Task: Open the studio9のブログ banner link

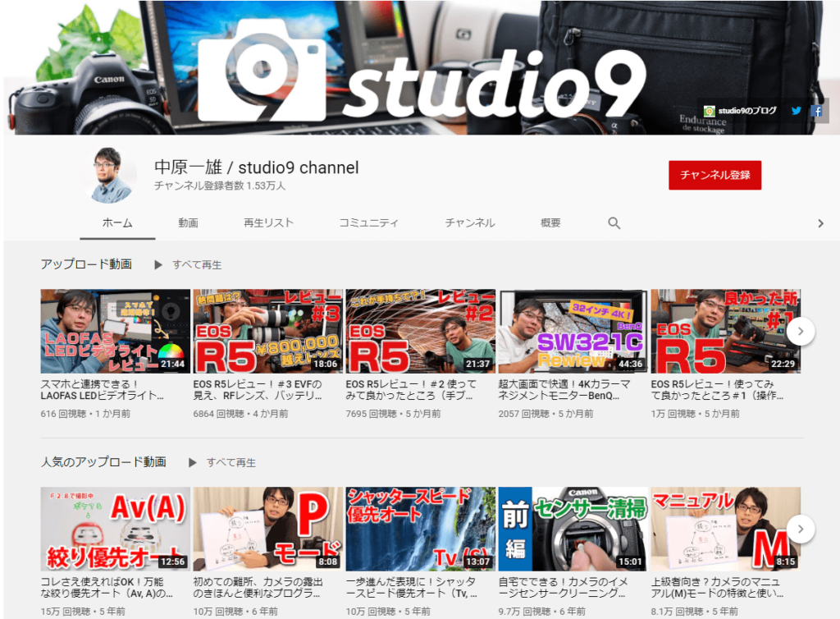Action: 740,111
